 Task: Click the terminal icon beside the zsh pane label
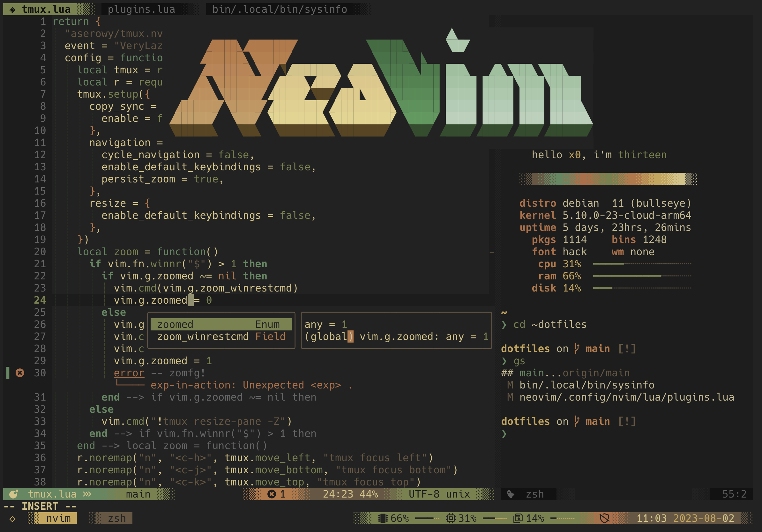[x=511, y=494]
